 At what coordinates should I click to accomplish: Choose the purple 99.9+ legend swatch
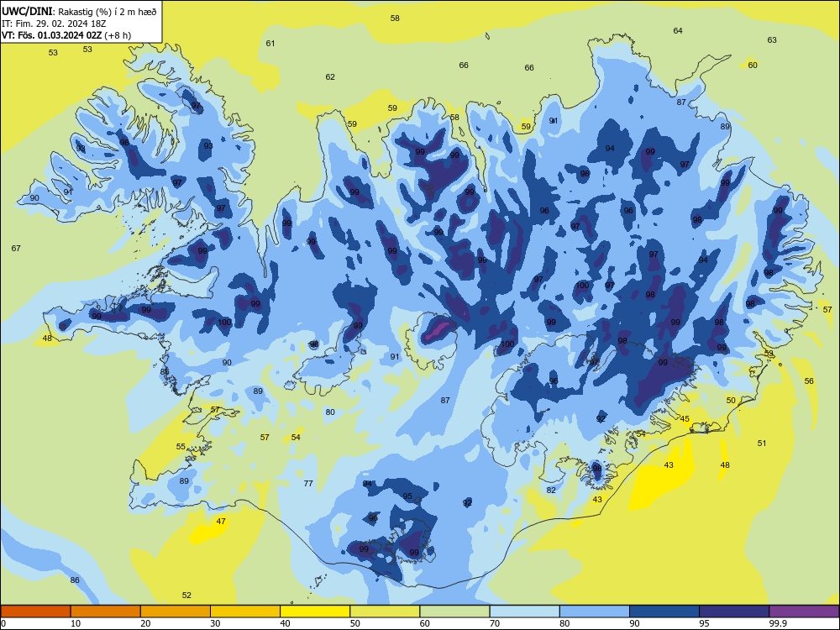(x=804, y=612)
